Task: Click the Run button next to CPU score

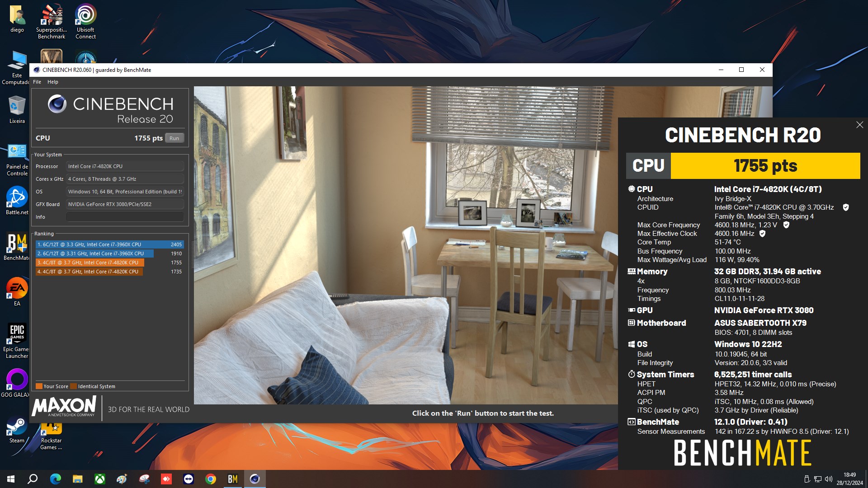Action: [x=174, y=138]
